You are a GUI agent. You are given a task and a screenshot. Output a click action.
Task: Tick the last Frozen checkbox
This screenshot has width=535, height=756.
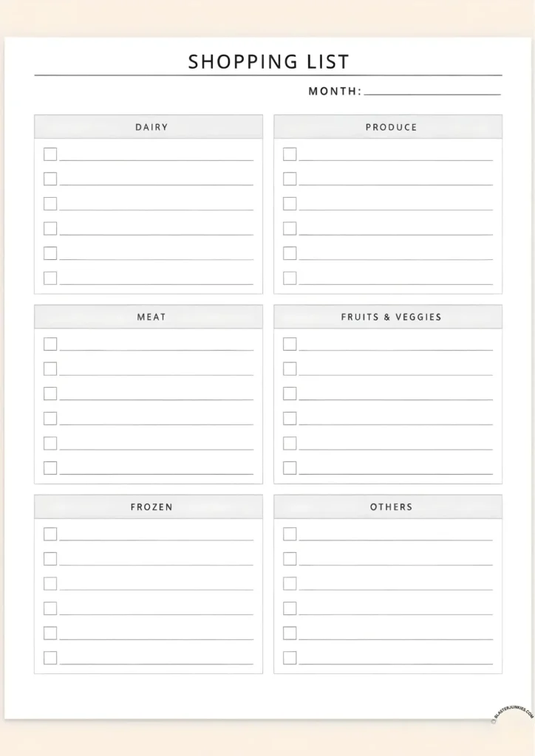click(x=50, y=658)
